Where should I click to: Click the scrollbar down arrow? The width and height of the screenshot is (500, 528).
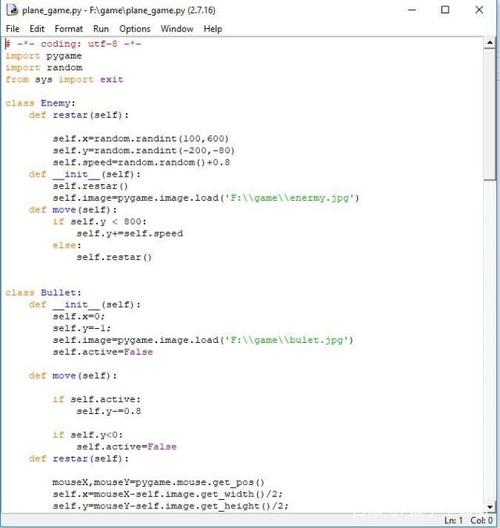click(x=490, y=507)
